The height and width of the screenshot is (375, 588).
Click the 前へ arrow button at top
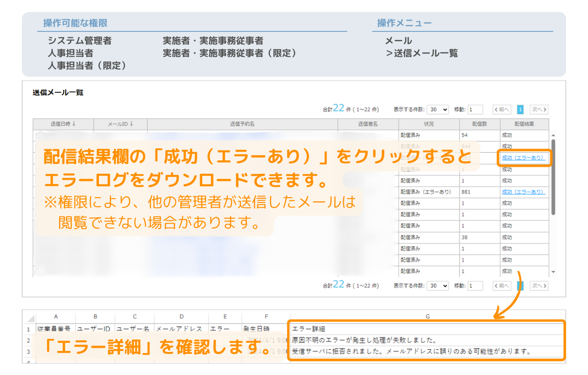501,109
